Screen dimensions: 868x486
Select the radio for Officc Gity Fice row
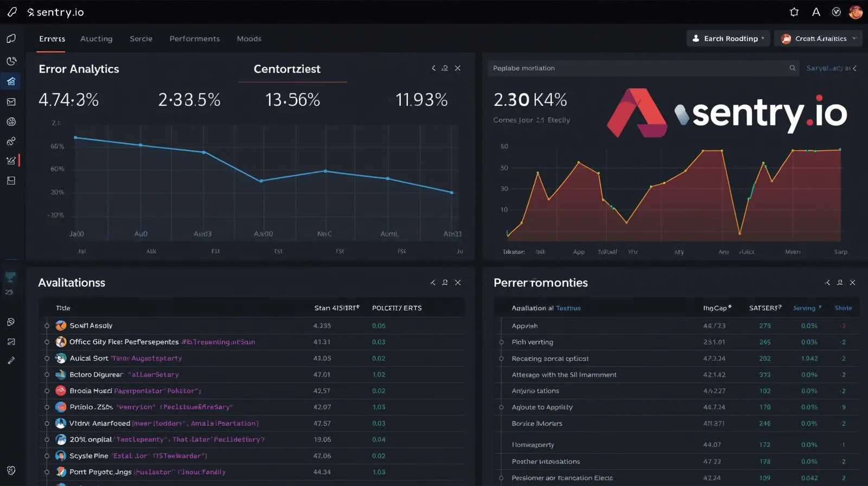(x=47, y=342)
